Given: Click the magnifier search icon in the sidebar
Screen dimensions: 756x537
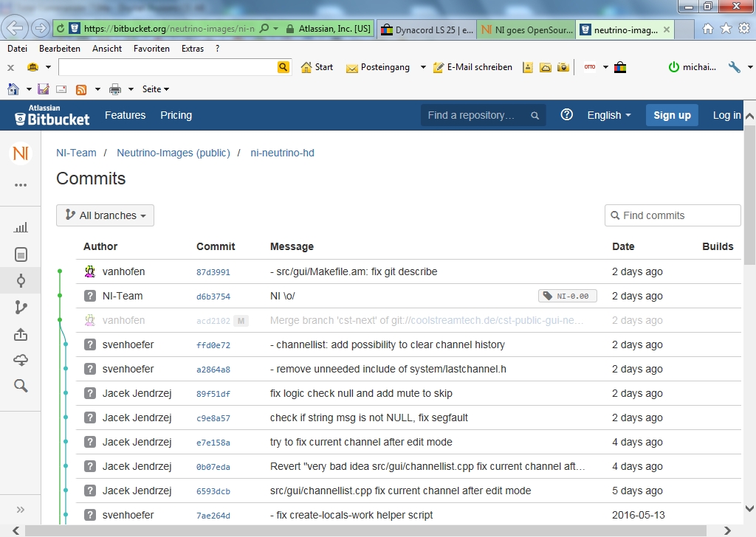Looking at the screenshot, I should (x=21, y=386).
